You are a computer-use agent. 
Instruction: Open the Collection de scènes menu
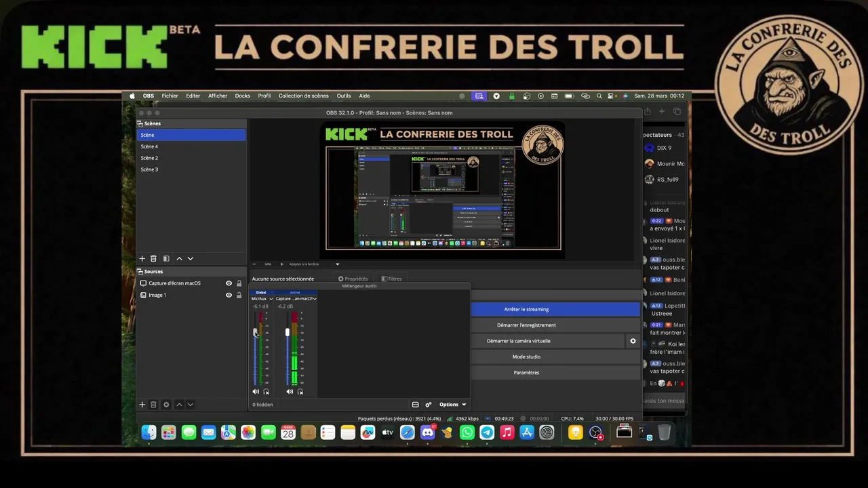click(304, 96)
